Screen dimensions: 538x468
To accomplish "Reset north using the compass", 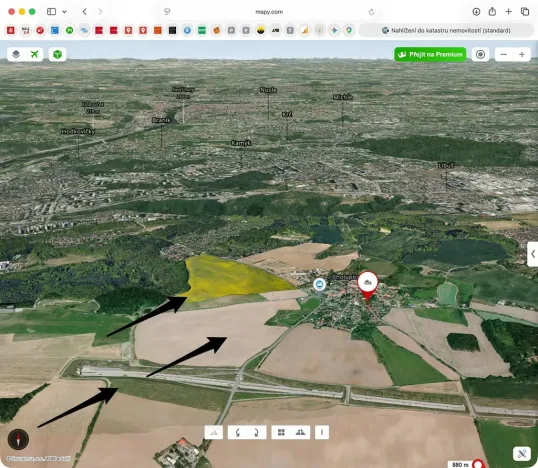I will pos(18,439).
